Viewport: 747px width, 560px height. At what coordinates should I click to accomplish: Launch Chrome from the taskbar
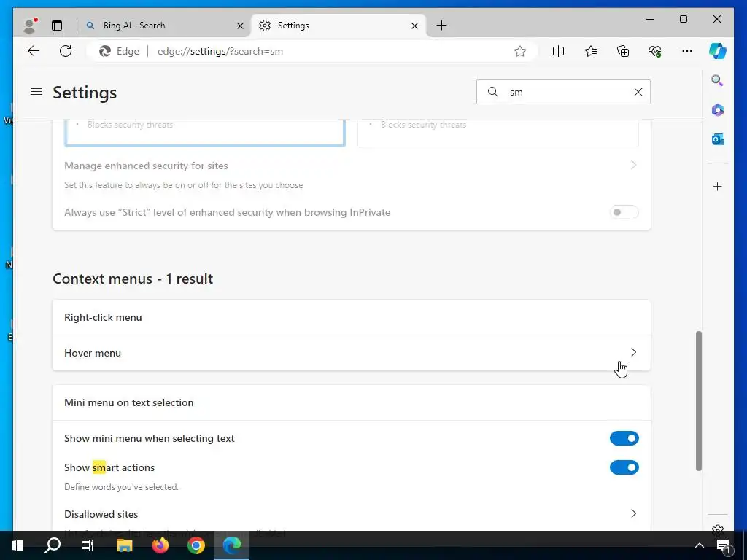(x=196, y=545)
